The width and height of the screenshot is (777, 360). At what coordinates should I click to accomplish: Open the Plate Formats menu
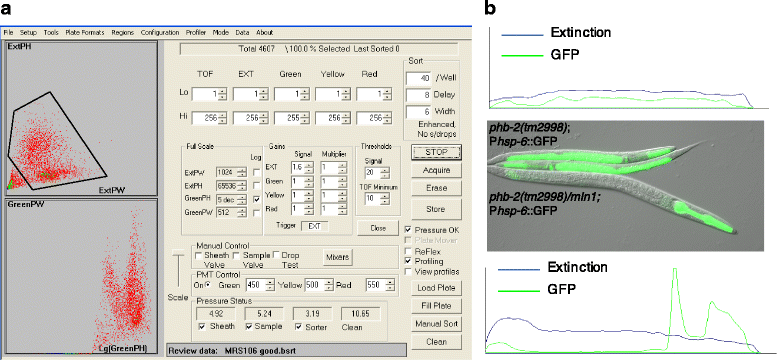pos(85,33)
